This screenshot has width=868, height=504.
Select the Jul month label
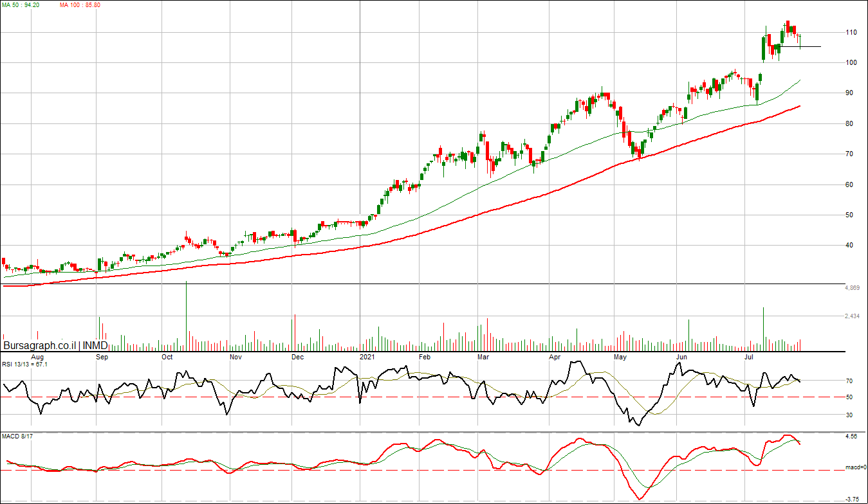click(x=748, y=356)
